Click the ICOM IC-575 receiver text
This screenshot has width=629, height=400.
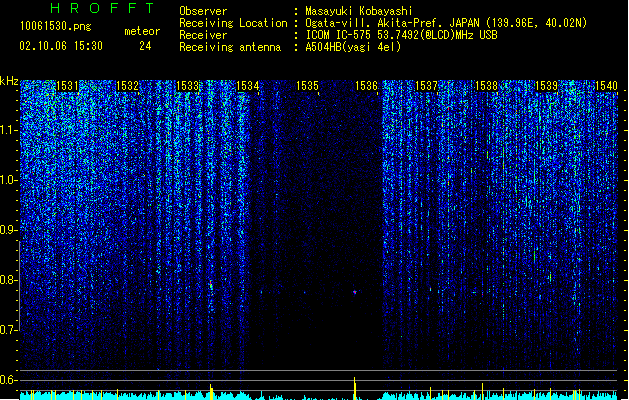pyautogui.click(x=401, y=35)
